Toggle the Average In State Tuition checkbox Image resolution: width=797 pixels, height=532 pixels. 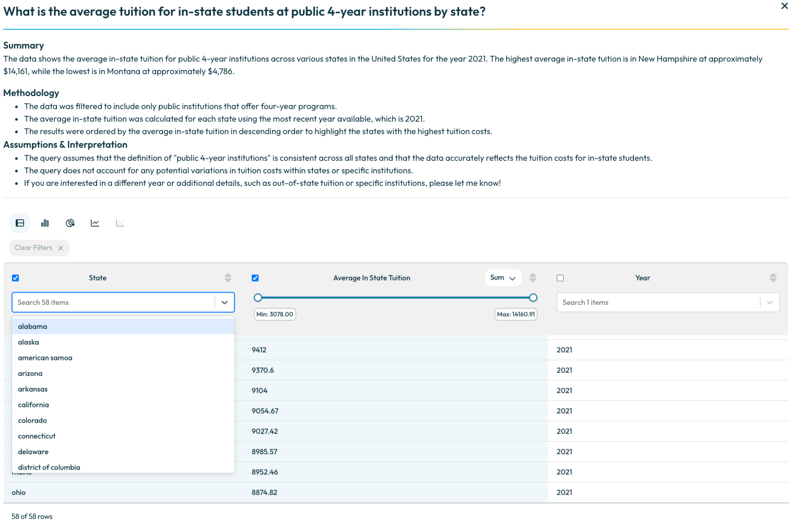click(255, 278)
